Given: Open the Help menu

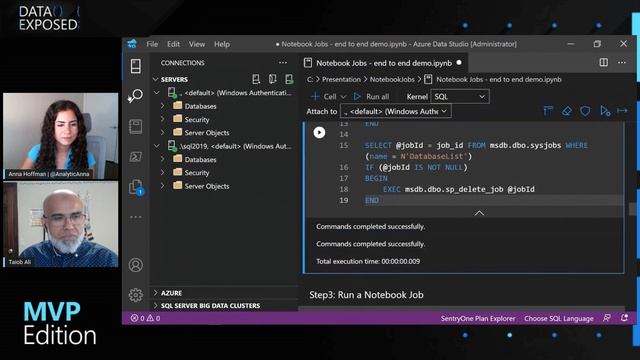Looking at the screenshot, I should point(222,44).
